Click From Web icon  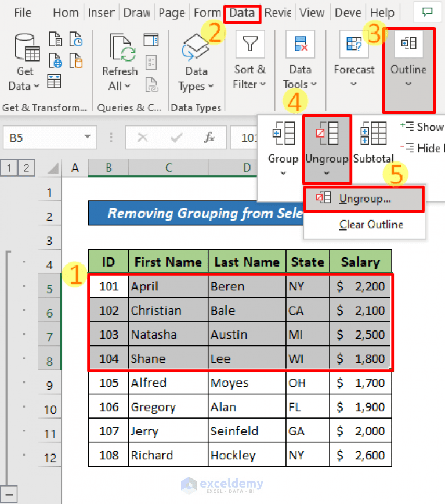55,60
